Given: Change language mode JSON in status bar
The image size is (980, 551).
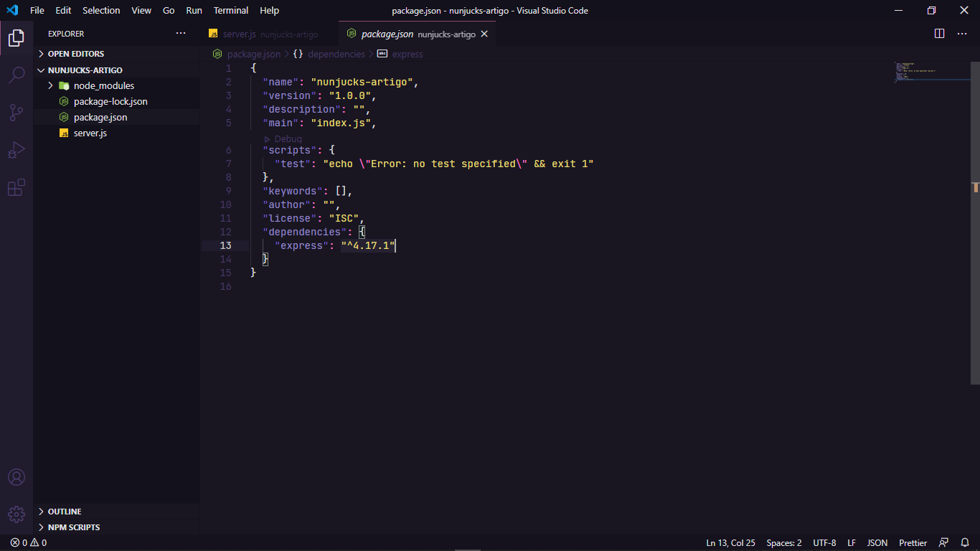Looking at the screenshot, I should pos(877,543).
